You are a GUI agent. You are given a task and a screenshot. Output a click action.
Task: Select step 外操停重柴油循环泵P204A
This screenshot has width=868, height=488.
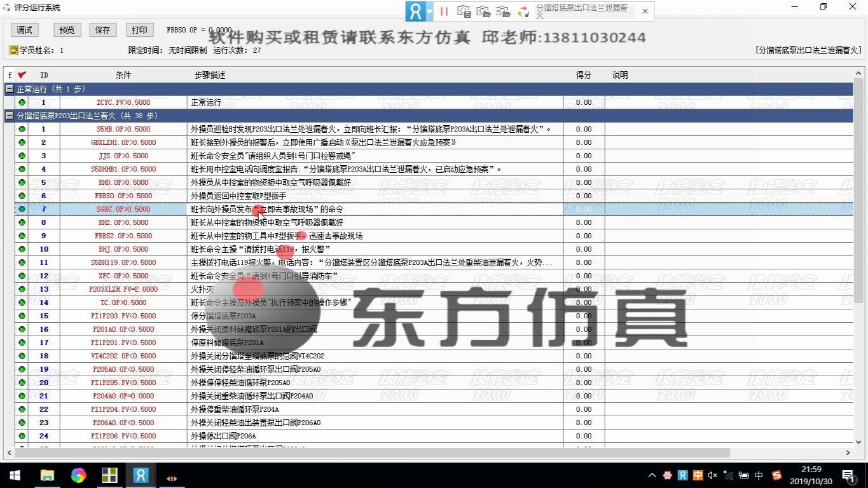click(235, 409)
